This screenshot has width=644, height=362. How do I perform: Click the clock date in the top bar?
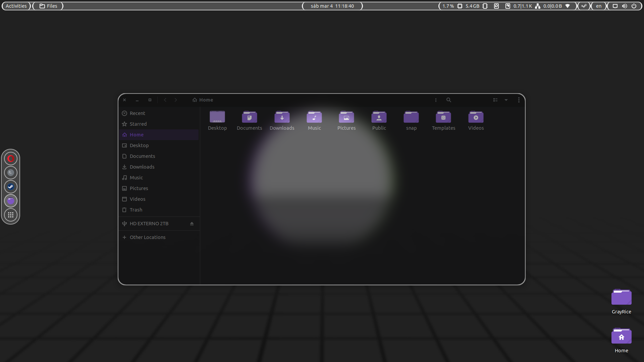332,6
